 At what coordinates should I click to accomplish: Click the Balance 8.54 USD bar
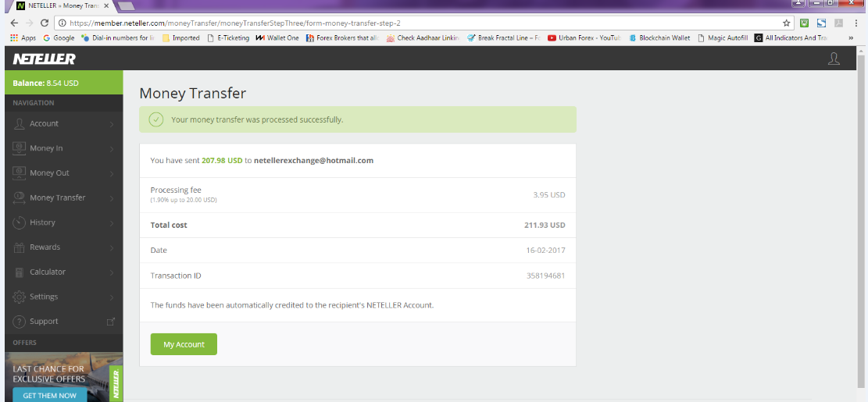point(63,83)
